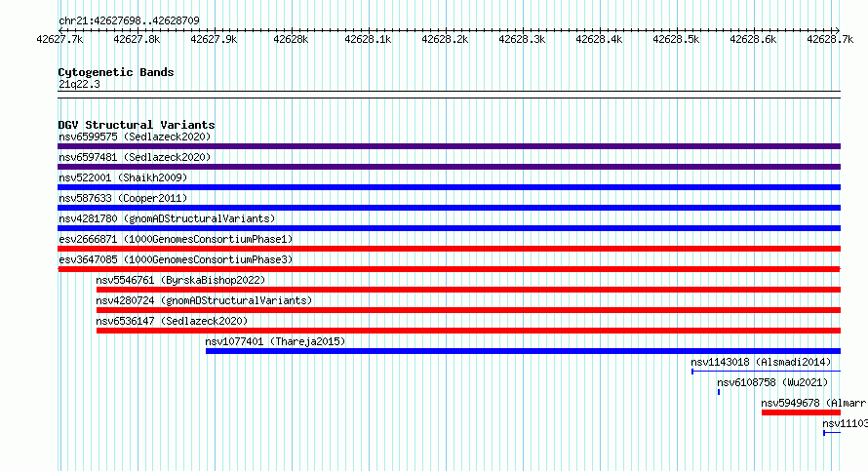Open the nsv4281780 (gnomADStructuralVariants) label
Image resolution: width=868 pixels, height=471 pixels.
[x=167, y=218]
